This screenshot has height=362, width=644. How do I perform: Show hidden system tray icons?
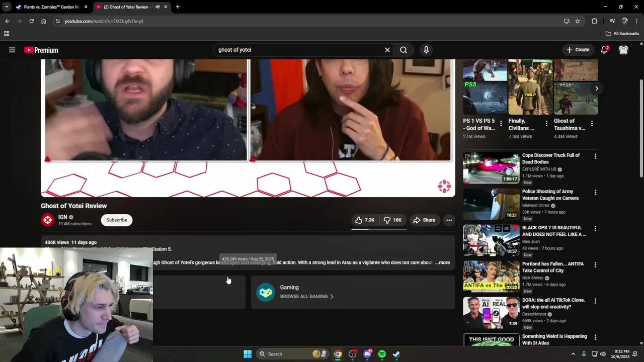[573, 354]
